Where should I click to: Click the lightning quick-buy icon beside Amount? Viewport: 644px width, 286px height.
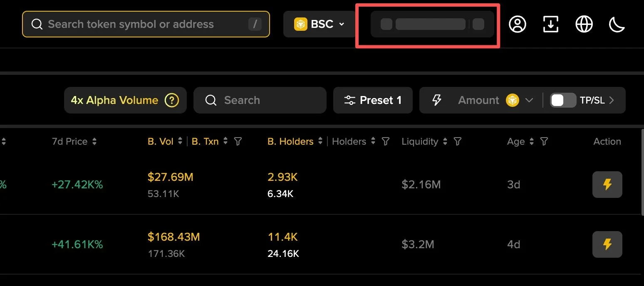click(x=436, y=100)
